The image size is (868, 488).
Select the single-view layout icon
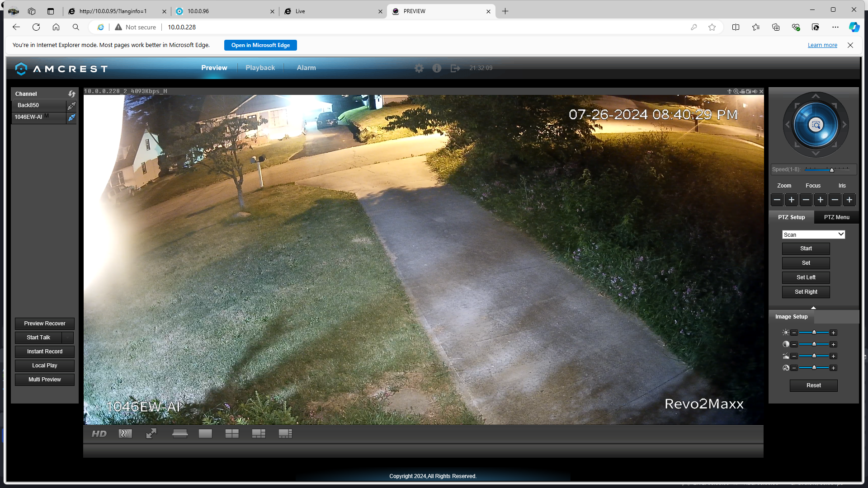205,434
